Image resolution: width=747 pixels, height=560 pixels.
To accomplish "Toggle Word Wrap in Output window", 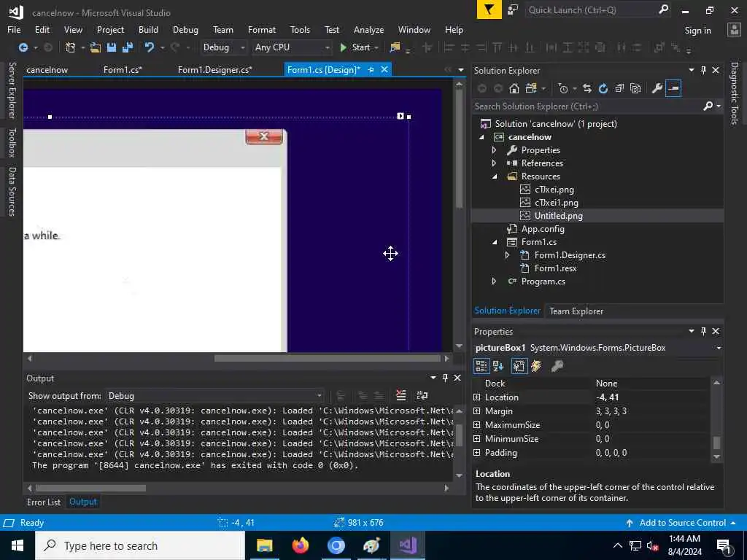I will [422, 395].
